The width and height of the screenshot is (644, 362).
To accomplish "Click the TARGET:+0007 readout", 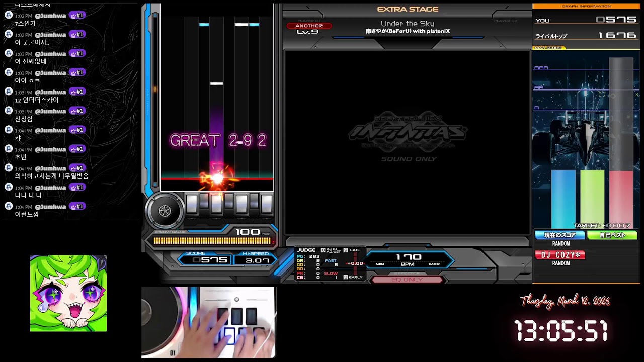I will coord(602,226).
